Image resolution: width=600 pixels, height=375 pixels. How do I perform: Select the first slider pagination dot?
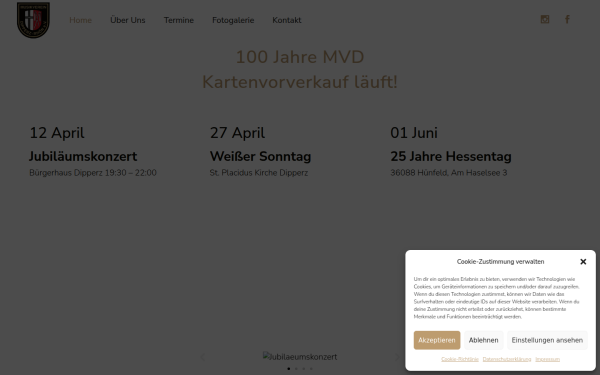(289, 369)
